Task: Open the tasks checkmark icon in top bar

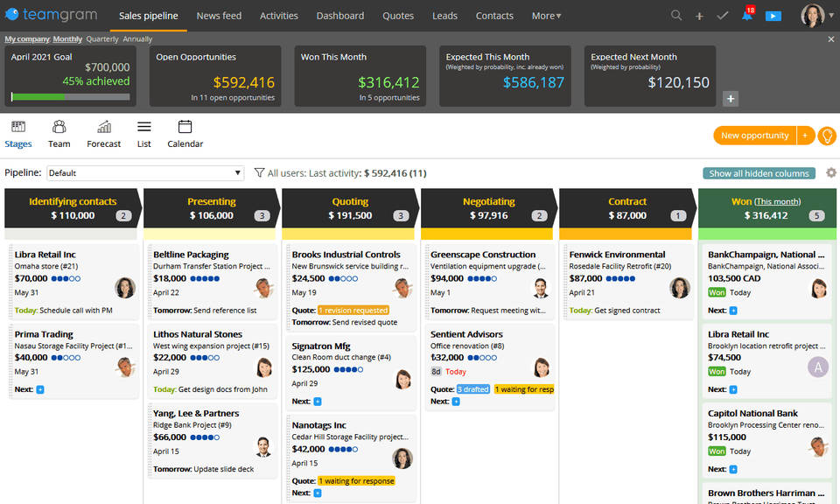Action: coord(722,16)
